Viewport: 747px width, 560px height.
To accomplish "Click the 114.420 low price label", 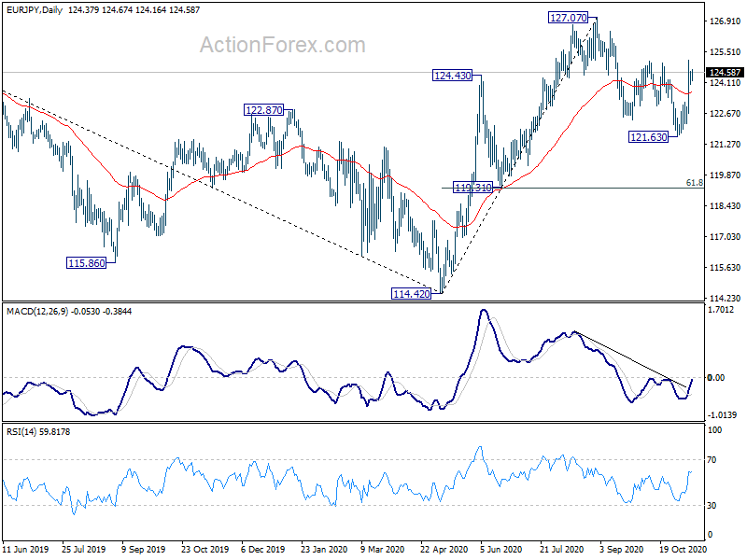I will coord(411,294).
